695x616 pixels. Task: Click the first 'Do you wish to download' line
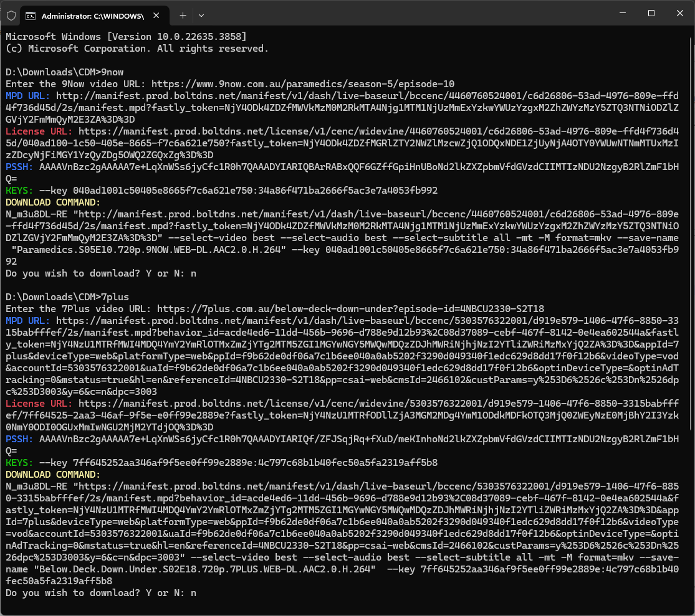tap(100, 273)
